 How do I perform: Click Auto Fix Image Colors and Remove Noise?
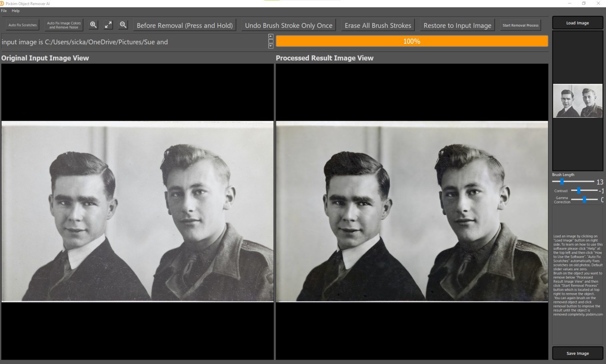64,25
